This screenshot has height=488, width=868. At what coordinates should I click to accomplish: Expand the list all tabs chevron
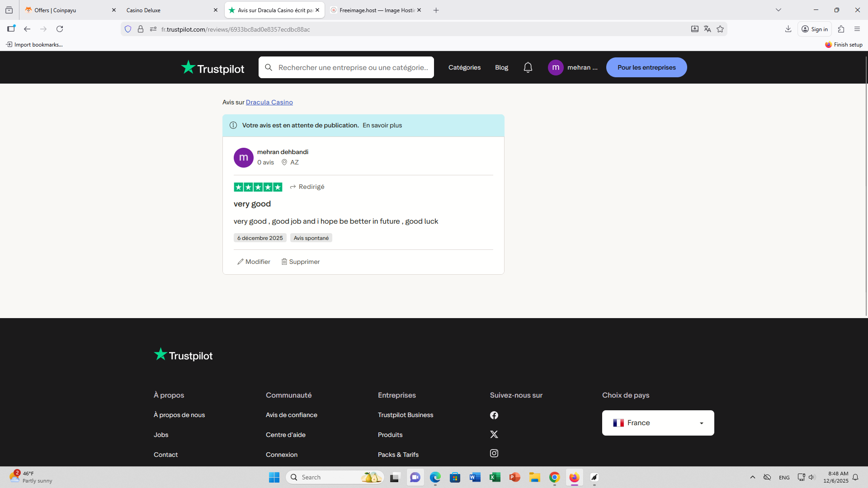(x=778, y=10)
